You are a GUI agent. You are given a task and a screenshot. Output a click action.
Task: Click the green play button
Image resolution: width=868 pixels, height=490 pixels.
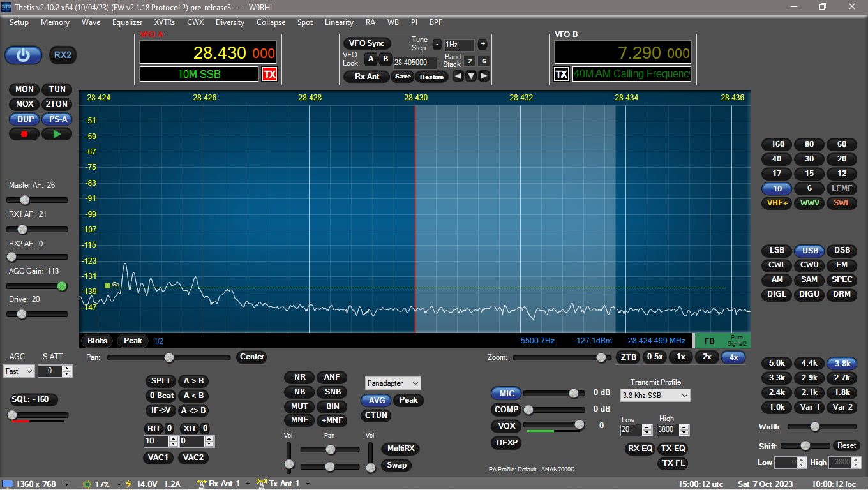coord(57,134)
